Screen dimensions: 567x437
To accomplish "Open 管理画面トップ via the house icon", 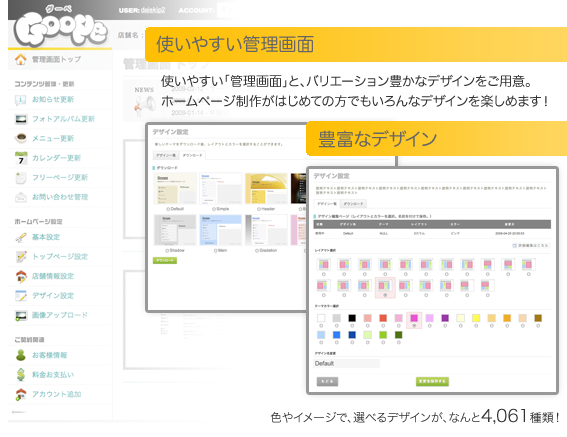I will 21,59.
